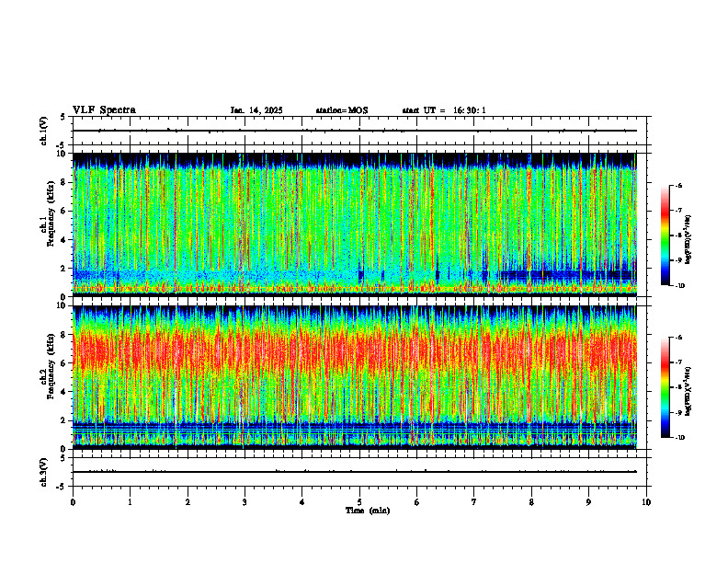Viewport: 728px width, 563px height.
Task: Click the "start UT = 16:30: 1" text
Action: [444, 110]
